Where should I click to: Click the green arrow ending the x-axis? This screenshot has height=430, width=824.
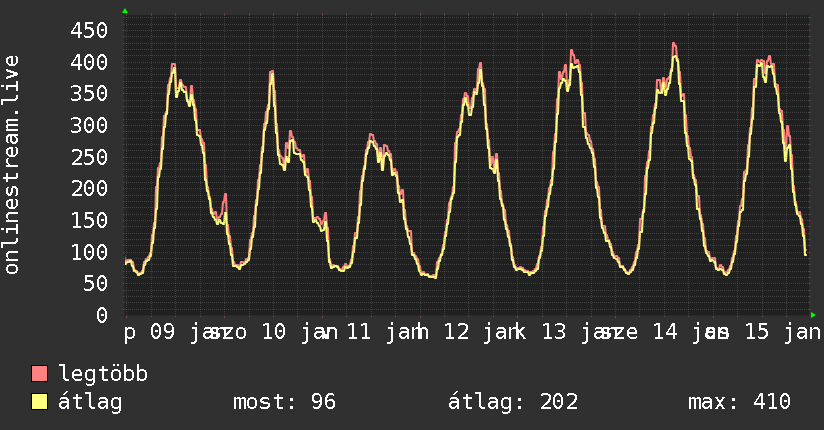coord(813,315)
